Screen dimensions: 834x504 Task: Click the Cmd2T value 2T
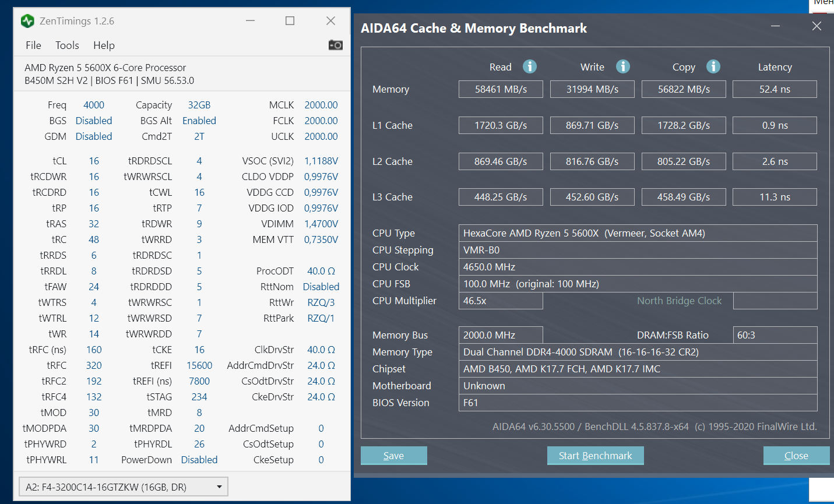point(199,136)
